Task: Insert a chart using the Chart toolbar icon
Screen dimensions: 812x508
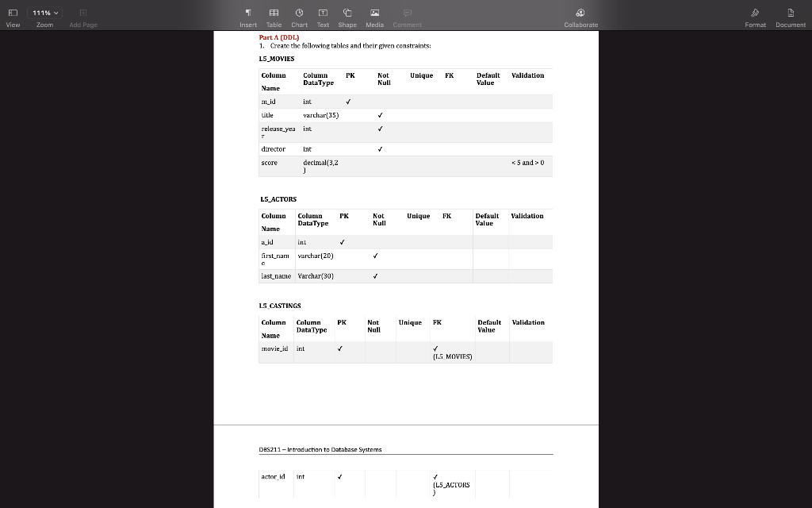Action: coord(299,14)
